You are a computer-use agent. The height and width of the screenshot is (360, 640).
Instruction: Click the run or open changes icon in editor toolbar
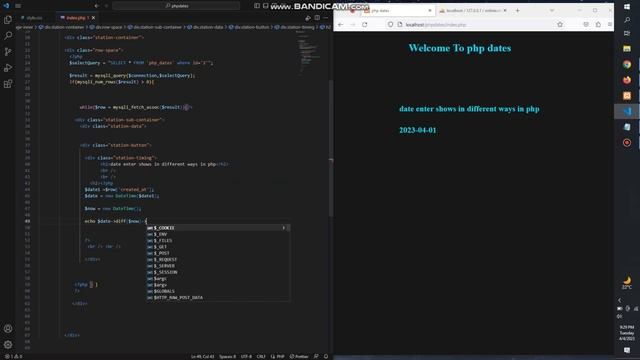tap(308, 18)
